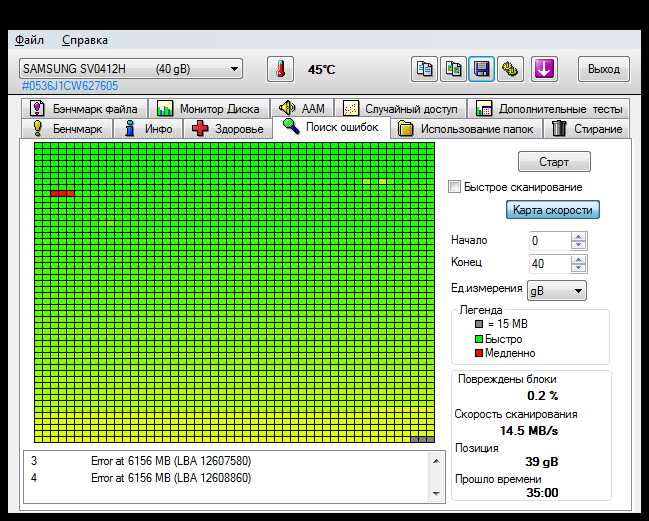Switch to the Инфо tab
Viewport: 649px width, 521px height.
148,129
